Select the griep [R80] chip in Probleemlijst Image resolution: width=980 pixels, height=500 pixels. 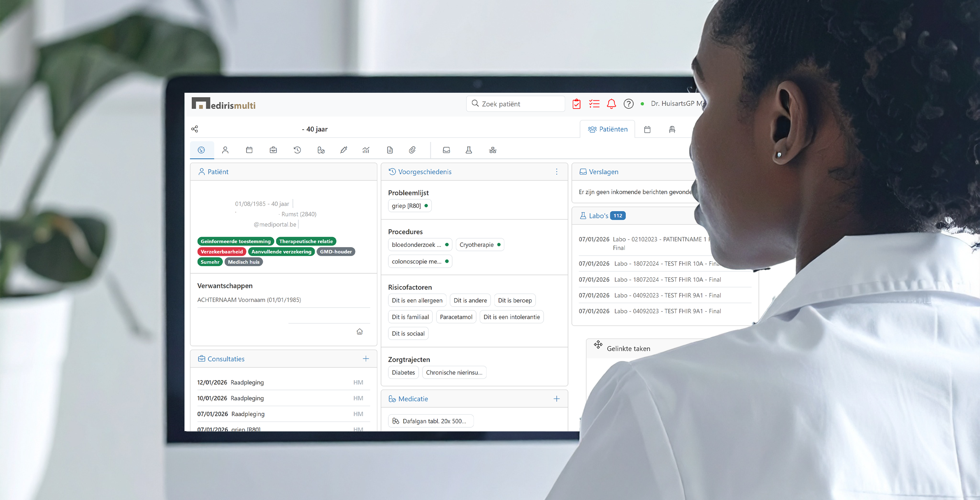pyautogui.click(x=410, y=206)
